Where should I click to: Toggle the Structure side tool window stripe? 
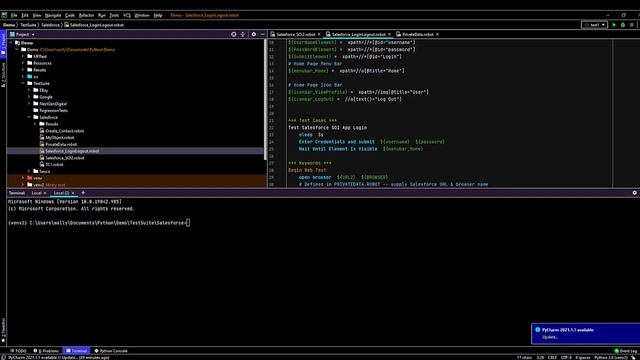[x=3, y=74]
